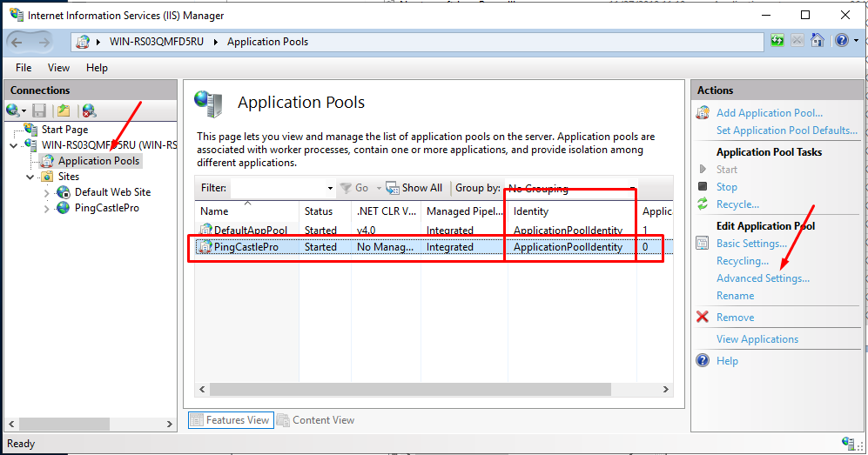The width and height of the screenshot is (868, 455).
Task: Click the Create New Connection globe icon
Action: coord(13,110)
